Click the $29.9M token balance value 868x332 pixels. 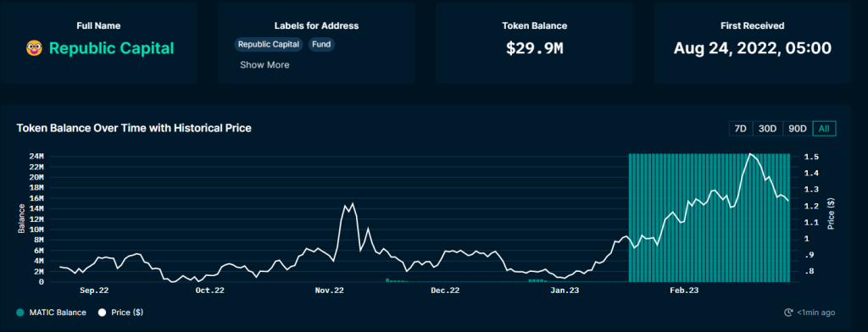[535, 48]
